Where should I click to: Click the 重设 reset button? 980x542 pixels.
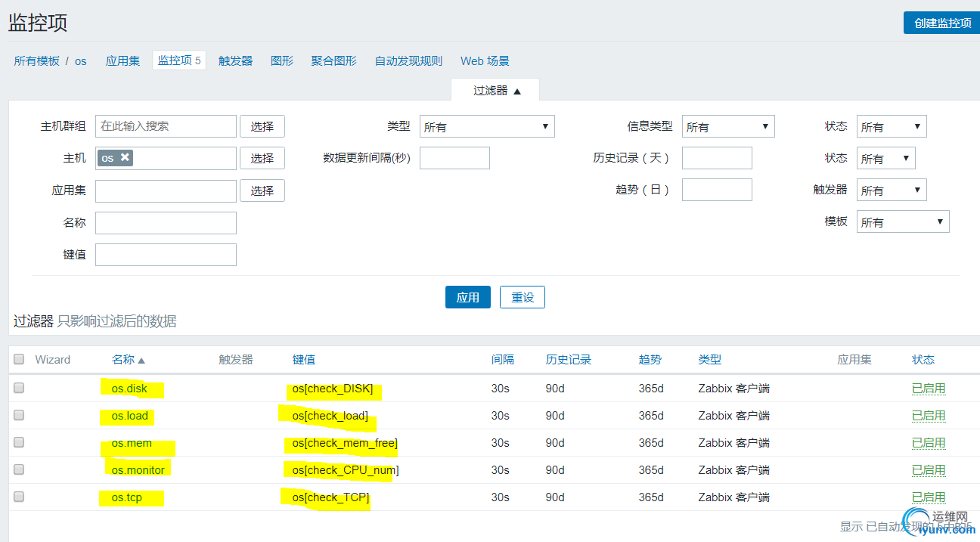click(523, 297)
